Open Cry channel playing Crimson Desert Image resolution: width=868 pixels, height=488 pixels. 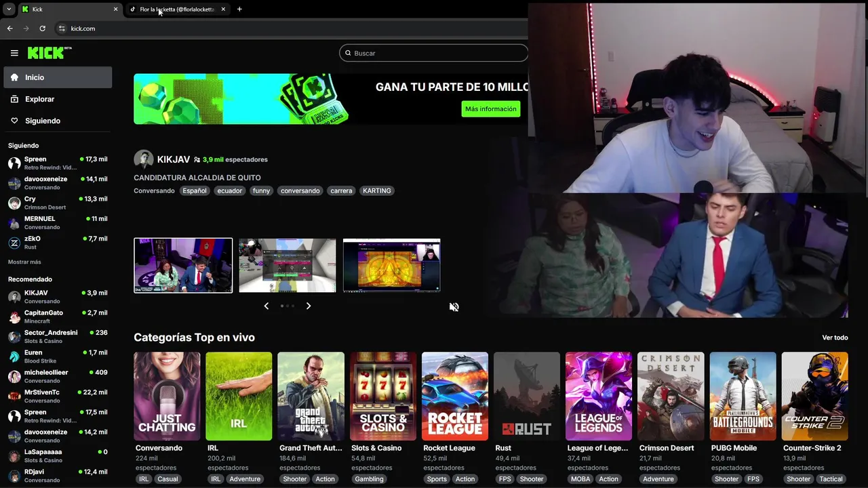point(58,203)
